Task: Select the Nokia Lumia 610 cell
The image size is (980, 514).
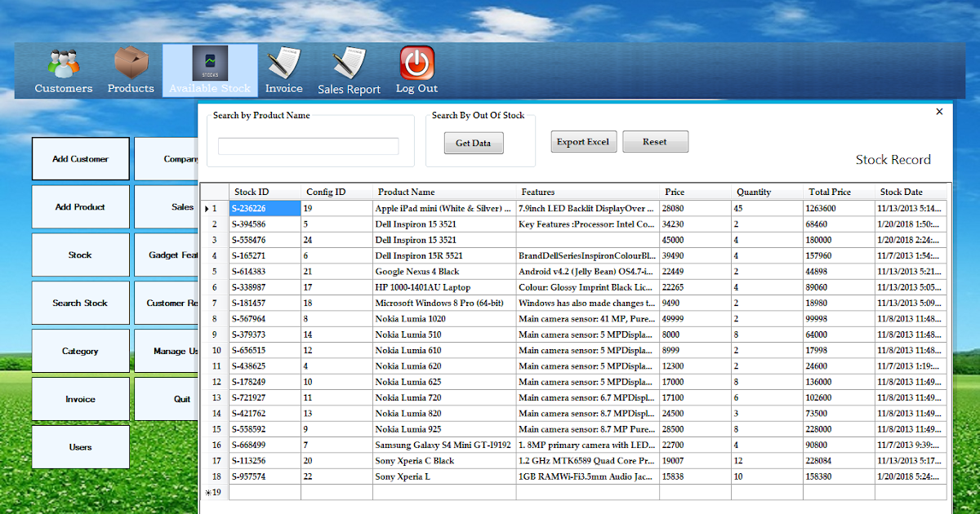Action: pos(444,351)
